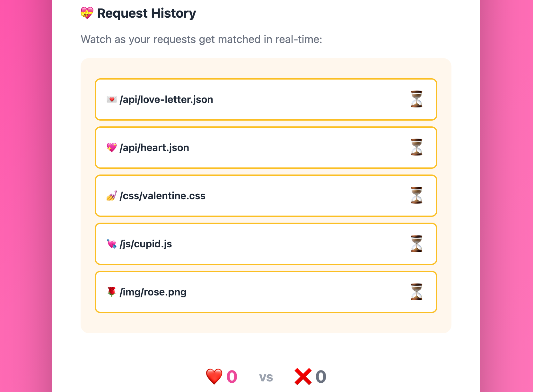Select the /api/love-letter.json request text
Viewport: 533px width, 392px height.
[166, 100]
